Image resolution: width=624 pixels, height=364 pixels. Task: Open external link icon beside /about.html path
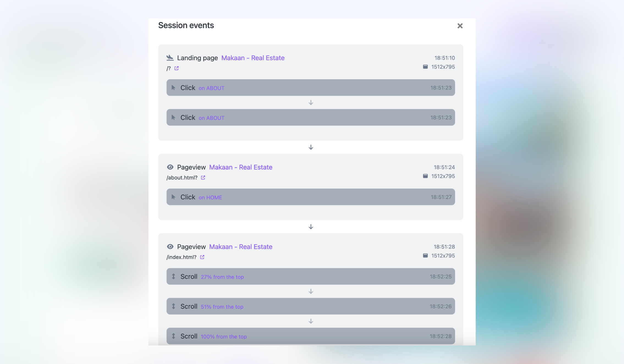[x=203, y=178]
